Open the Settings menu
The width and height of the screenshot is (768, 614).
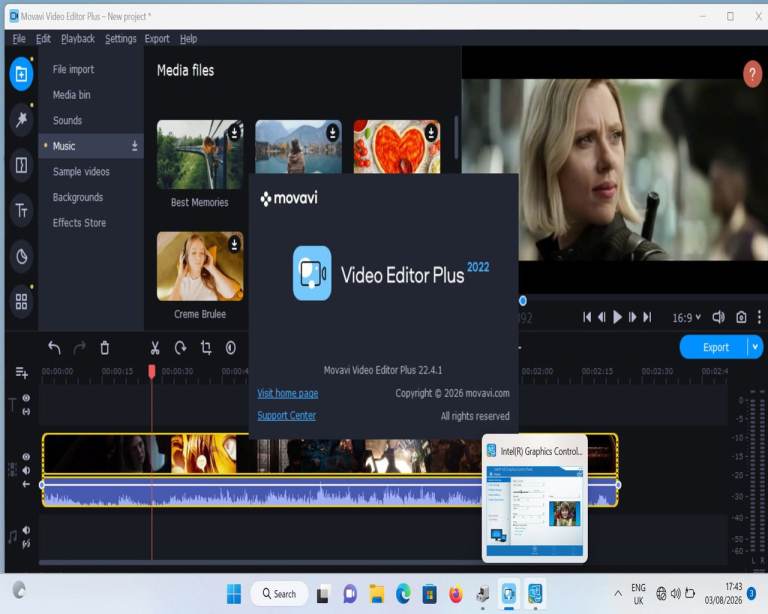click(x=120, y=39)
